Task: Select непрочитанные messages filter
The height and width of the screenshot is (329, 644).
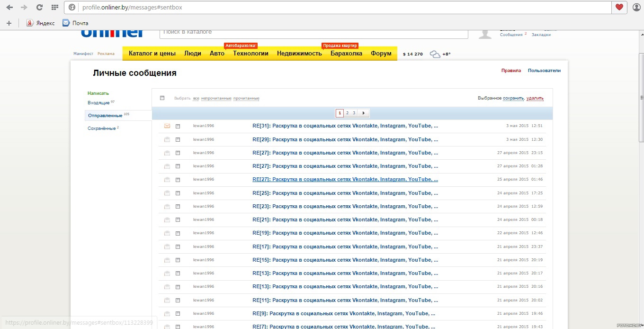Action: point(216,99)
